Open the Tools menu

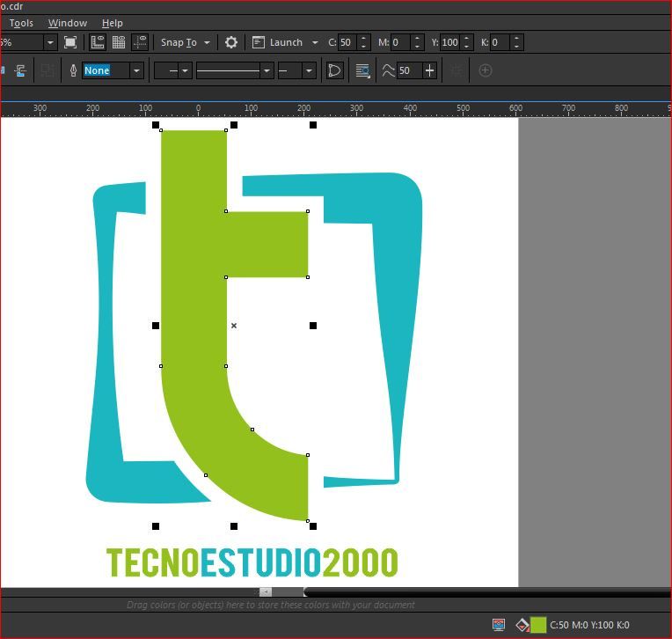point(21,23)
